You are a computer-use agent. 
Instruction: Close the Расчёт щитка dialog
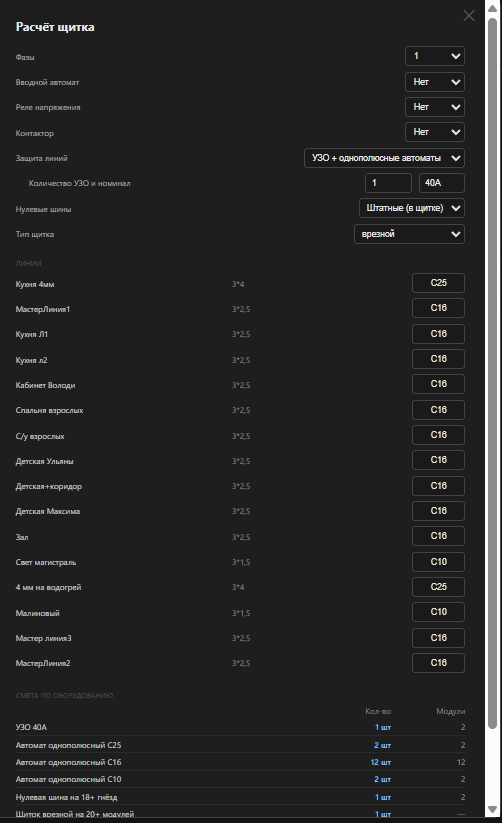(468, 16)
